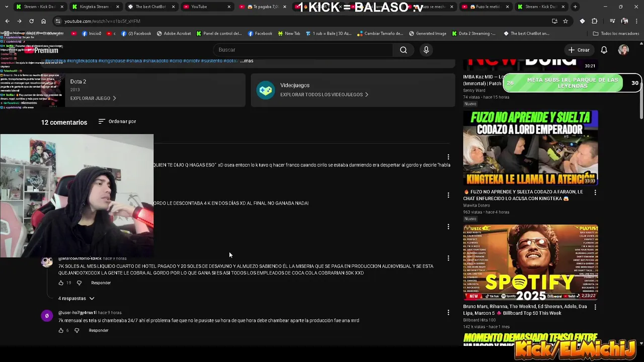Expand the 4 respuestas replies
Image resolution: width=644 pixels, height=362 pixels.
coord(76,299)
